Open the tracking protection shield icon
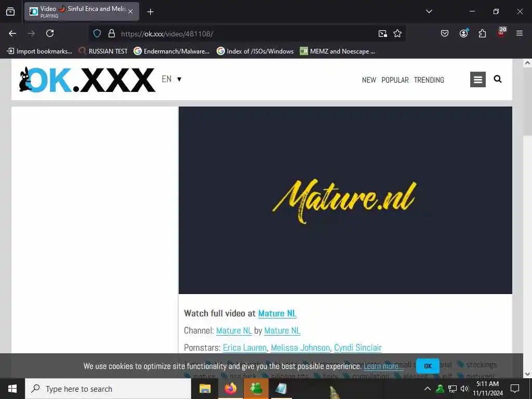The image size is (532, 399). (97, 33)
